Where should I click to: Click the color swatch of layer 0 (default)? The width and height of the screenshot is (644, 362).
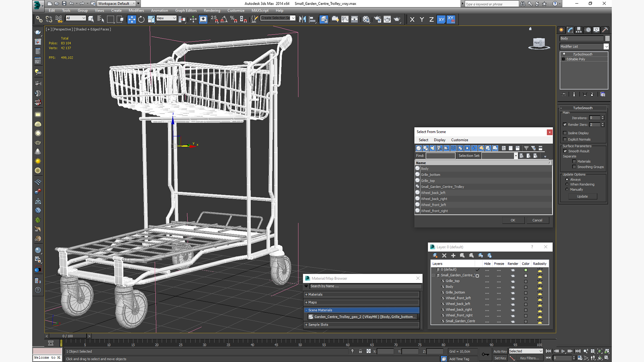click(x=526, y=270)
